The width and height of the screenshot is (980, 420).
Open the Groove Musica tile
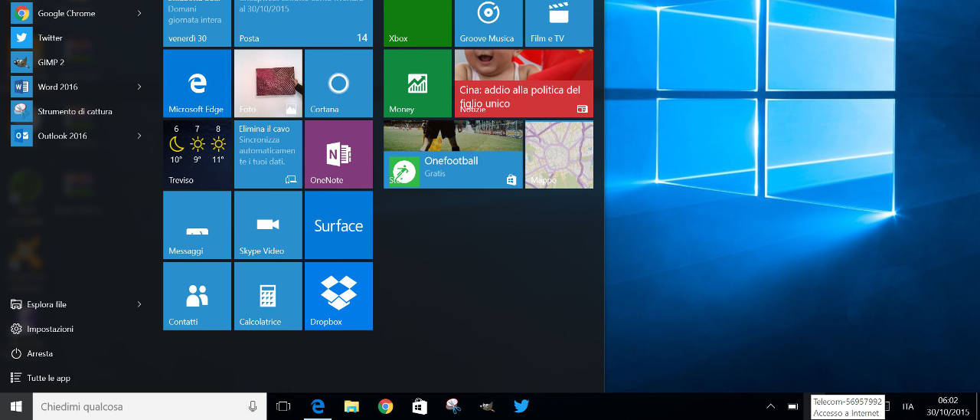(488, 23)
